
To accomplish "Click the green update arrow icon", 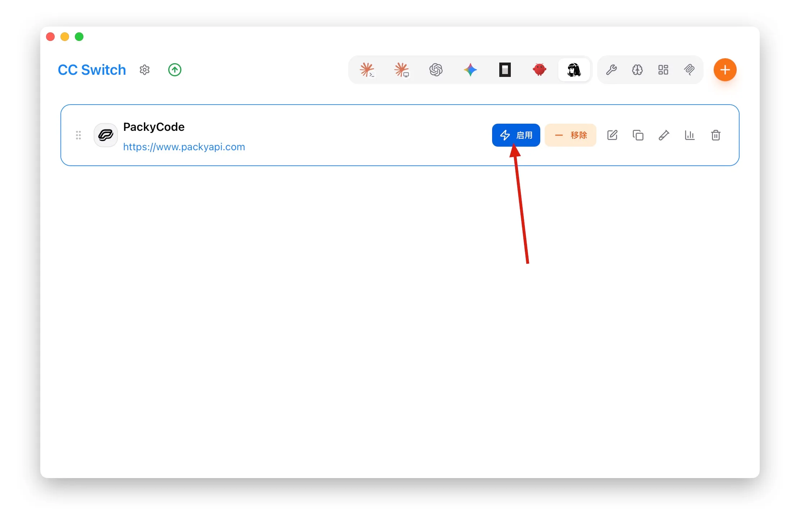I will 175,70.
